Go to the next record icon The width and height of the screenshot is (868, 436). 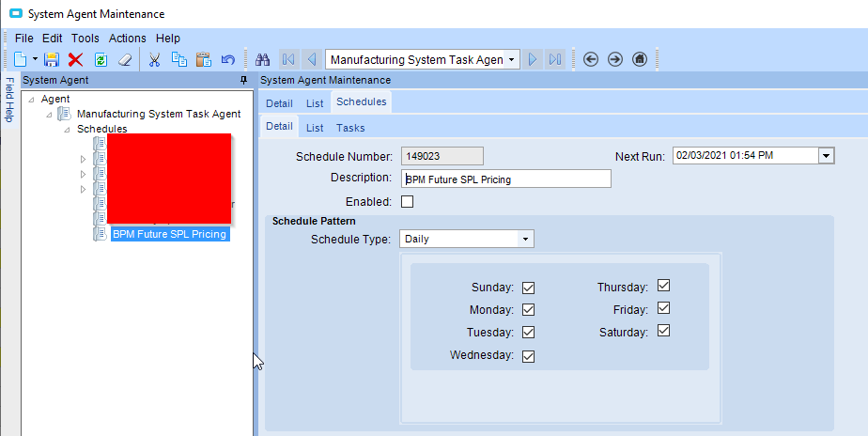pyautogui.click(x=533, y=59)
